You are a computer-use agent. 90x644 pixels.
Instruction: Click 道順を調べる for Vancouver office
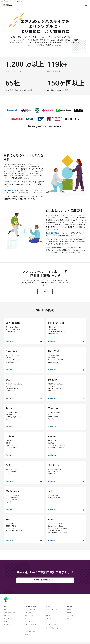point(52,427)
